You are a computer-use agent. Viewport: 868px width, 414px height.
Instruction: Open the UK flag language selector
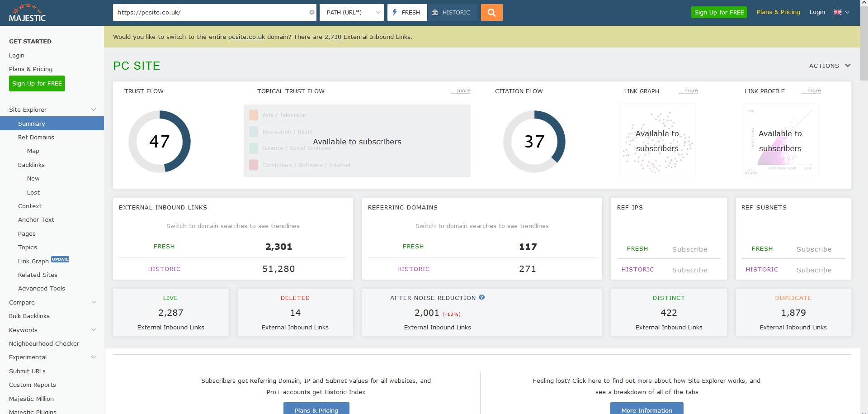click(841, 12)
